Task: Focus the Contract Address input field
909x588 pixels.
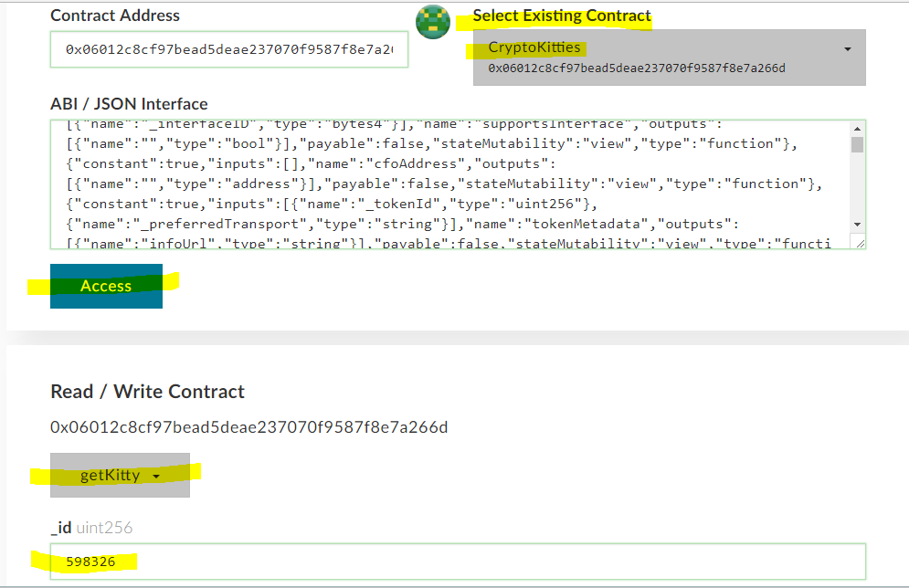Action: pyautogui.click(x=229, y=49)
